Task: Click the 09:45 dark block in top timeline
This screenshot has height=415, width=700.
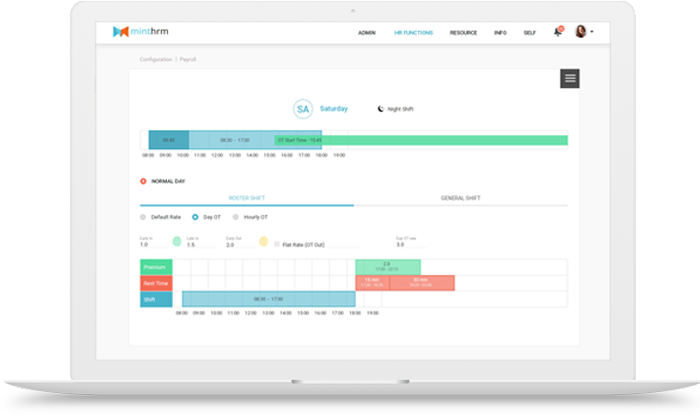Action: point(169,140)
